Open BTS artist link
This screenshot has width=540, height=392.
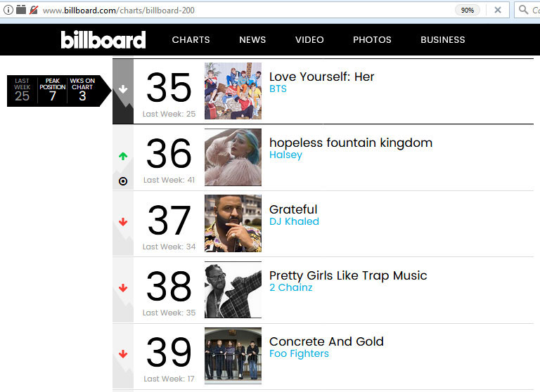(278, 89)
